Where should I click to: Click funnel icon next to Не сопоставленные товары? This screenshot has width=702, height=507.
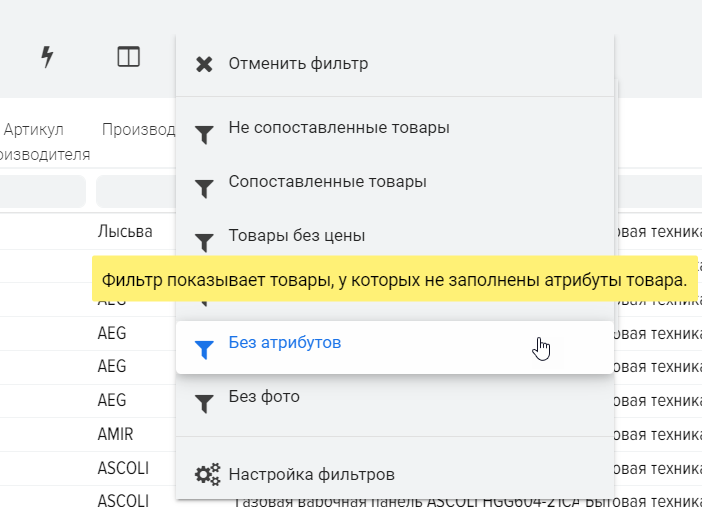(204, 134)
